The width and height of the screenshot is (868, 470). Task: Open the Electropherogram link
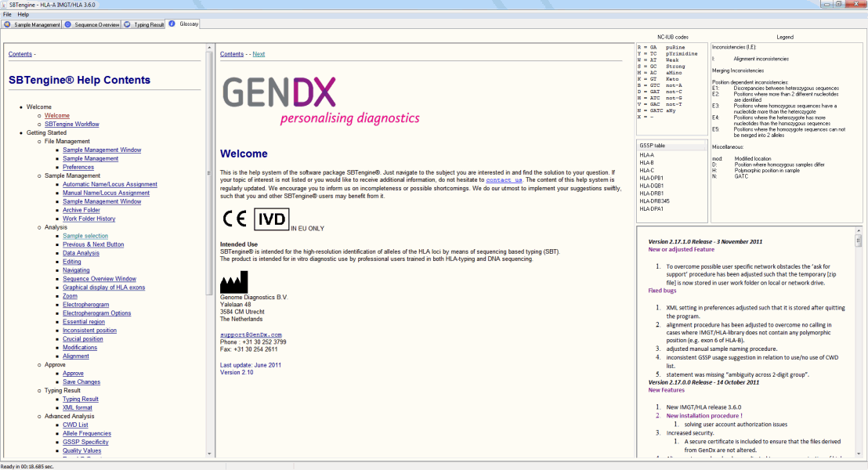(86, 305)
